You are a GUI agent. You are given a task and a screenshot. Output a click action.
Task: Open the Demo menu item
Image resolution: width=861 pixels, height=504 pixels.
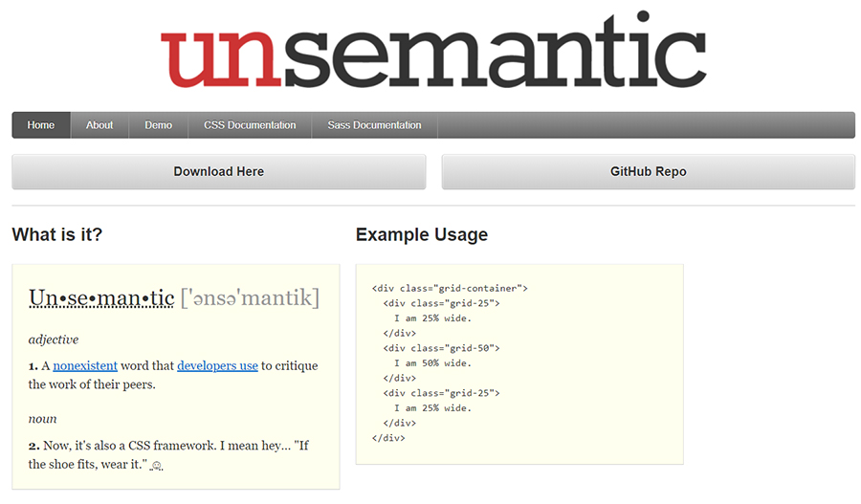click(x=159, y=125)
